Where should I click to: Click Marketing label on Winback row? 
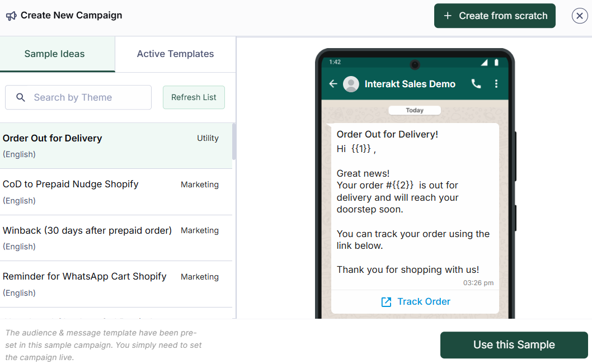coord(200,230)
